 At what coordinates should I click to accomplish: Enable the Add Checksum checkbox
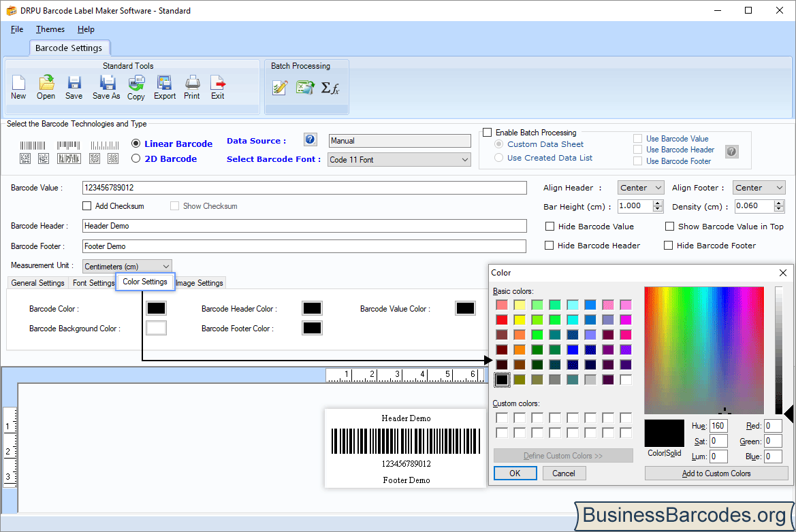click(87, 205)
